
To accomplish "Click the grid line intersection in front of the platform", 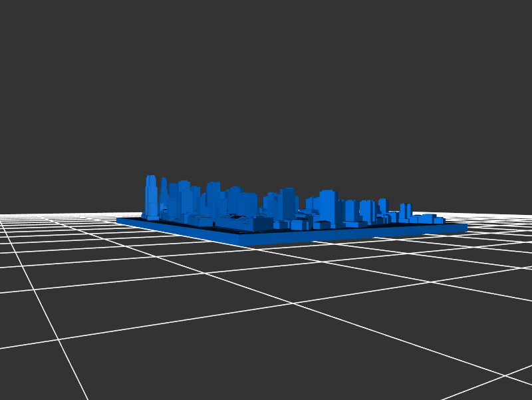I will [x=291, y=303].
